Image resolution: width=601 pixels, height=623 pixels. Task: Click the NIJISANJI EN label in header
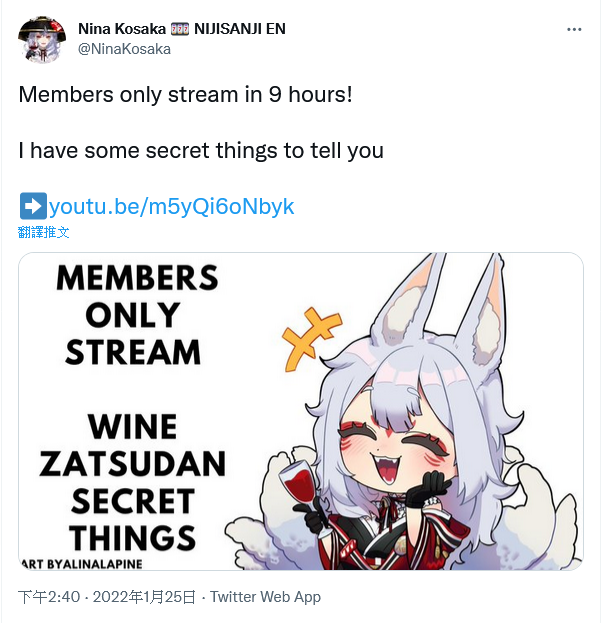tap(240, 29)
